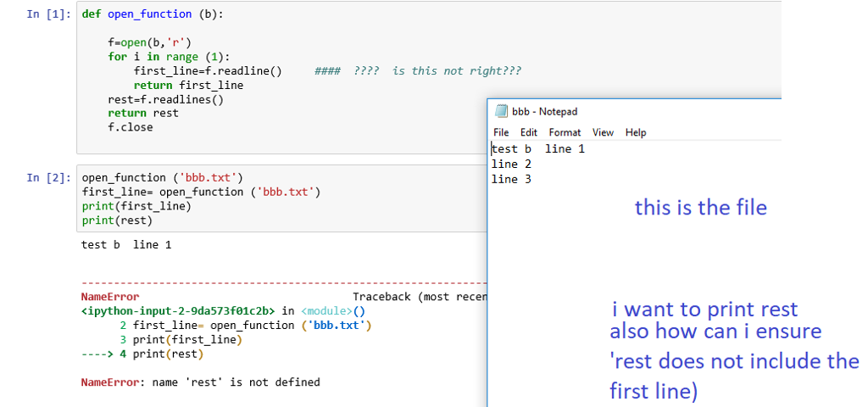Click the 'line 2' text in Notepad
The image size is (868, 407).
point(511,164)
